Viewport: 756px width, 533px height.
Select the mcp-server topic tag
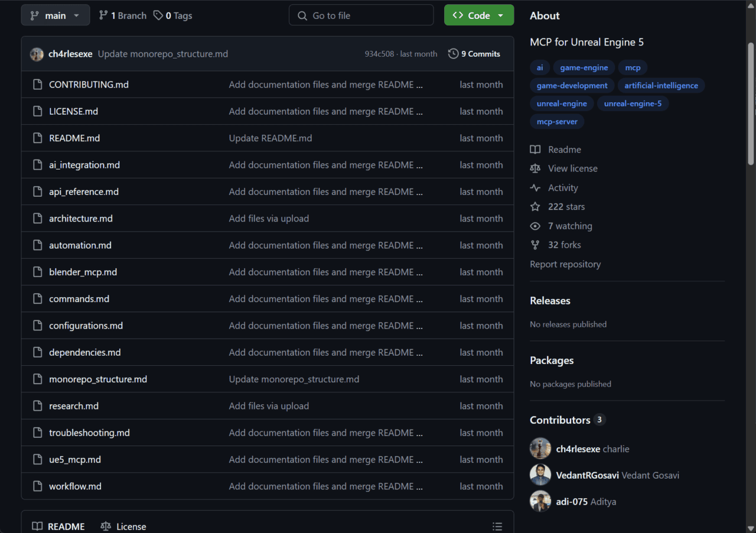click(558, 121)
